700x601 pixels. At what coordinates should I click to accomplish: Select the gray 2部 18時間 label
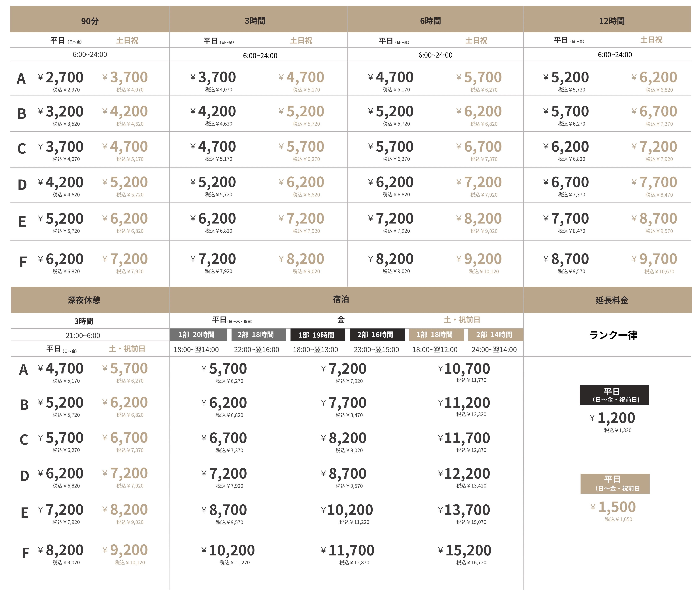pos(258,335)
